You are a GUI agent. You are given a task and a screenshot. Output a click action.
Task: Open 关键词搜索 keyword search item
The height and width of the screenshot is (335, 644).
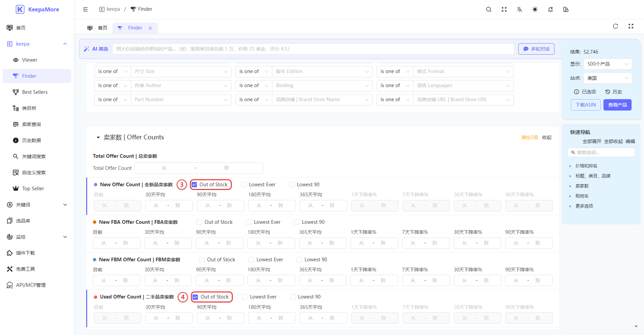pyautogui.click(x=37, y=156)
